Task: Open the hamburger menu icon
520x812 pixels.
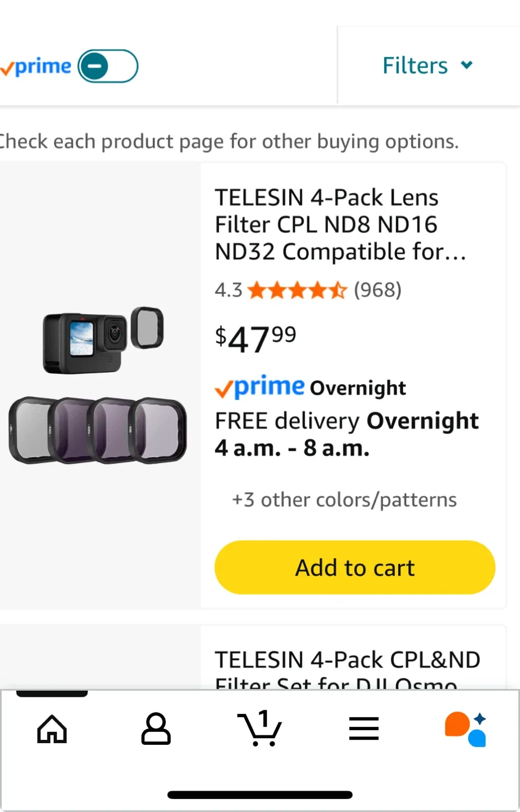Action: 364,729
